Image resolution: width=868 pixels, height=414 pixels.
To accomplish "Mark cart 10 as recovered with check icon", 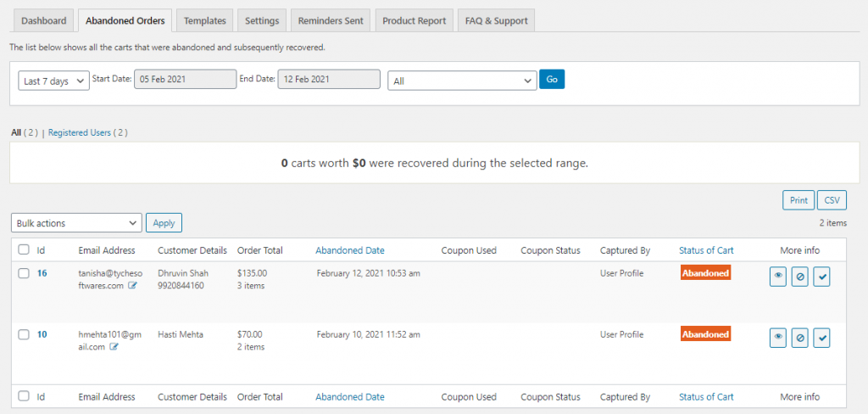I will 821,338.
